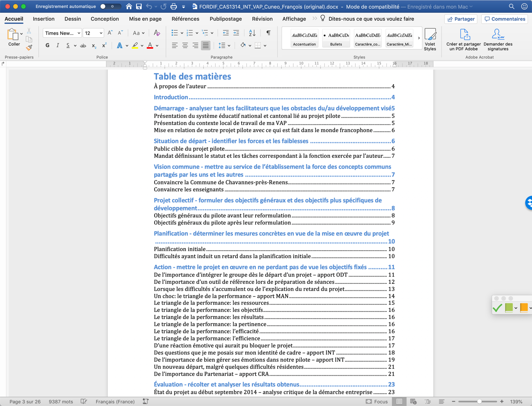The width and height of the screenshot is (532, 406).
Task: Click the format painter brush icon
Action: 29,47
